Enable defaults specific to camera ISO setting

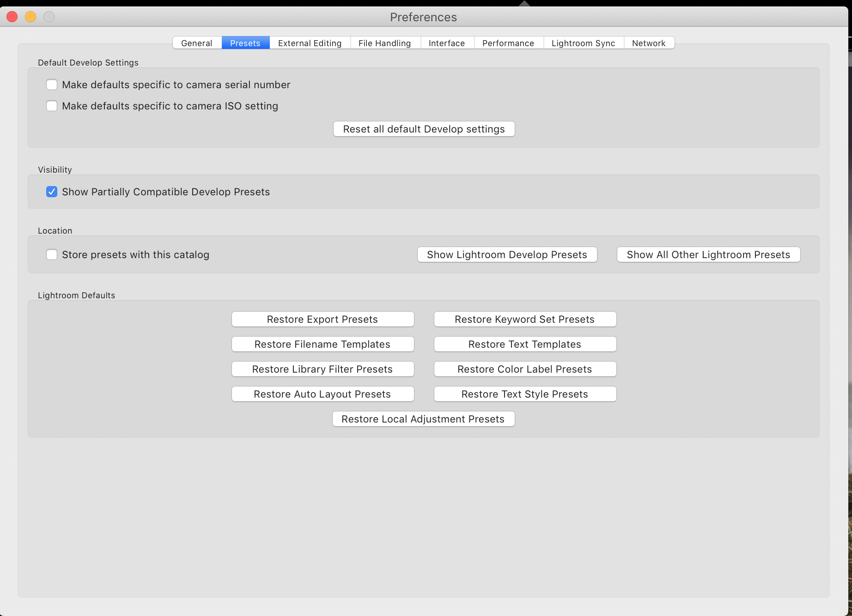[x=52, y=106]
